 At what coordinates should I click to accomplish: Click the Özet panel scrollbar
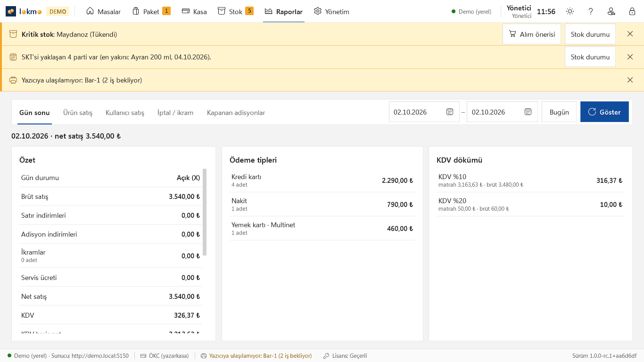pyautogui.click(x=205, y=212)
